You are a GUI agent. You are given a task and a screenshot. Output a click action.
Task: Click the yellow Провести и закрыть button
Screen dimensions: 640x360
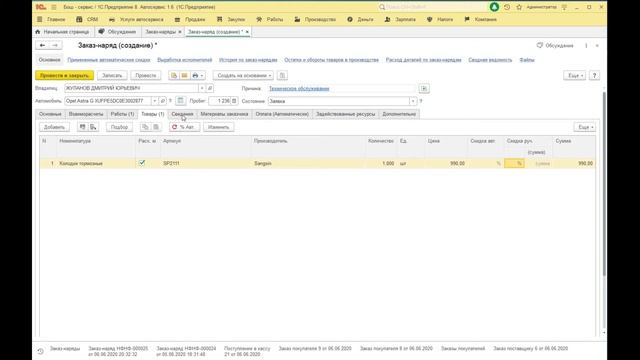[64, 76]
